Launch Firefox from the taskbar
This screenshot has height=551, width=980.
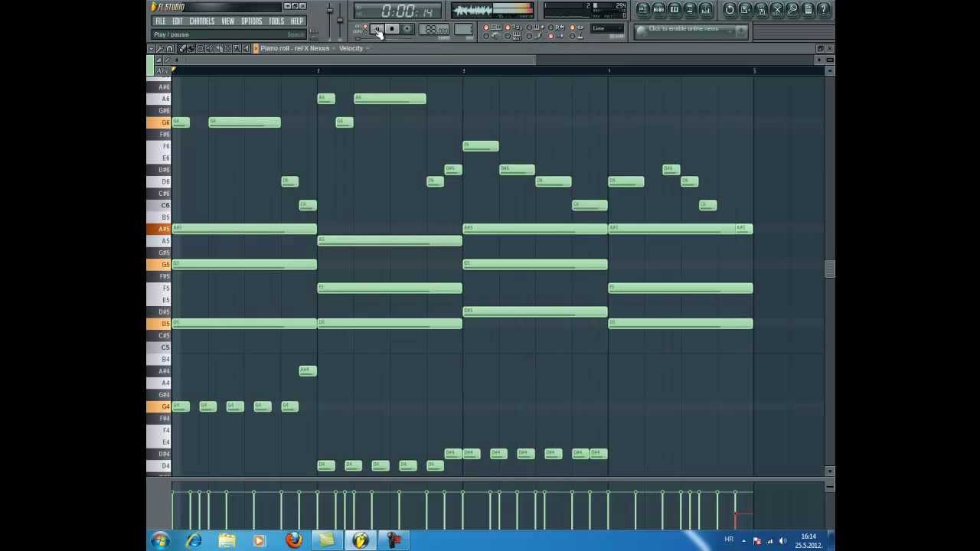tap(294, 541)
